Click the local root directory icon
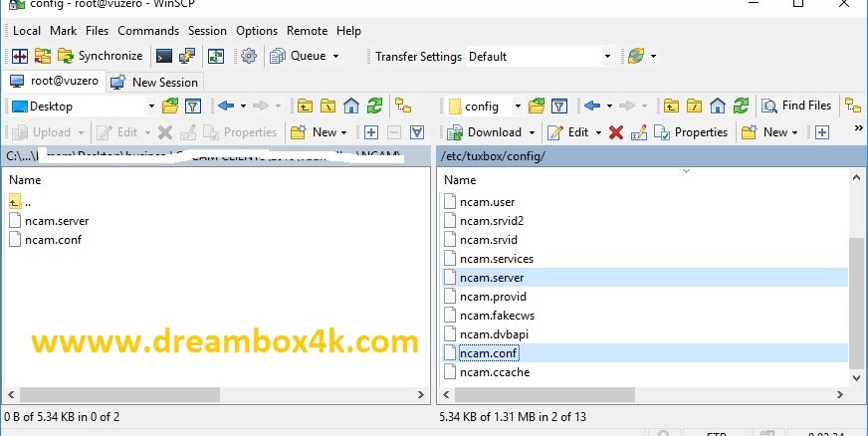Screen dimensions: 868x436 click(327, 106)
